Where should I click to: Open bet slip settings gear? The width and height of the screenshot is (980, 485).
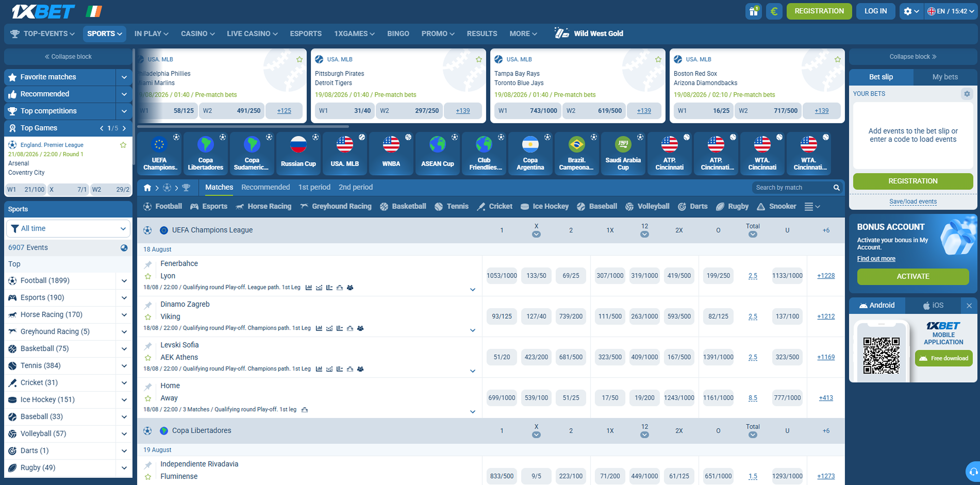click(x=967, y=94)
